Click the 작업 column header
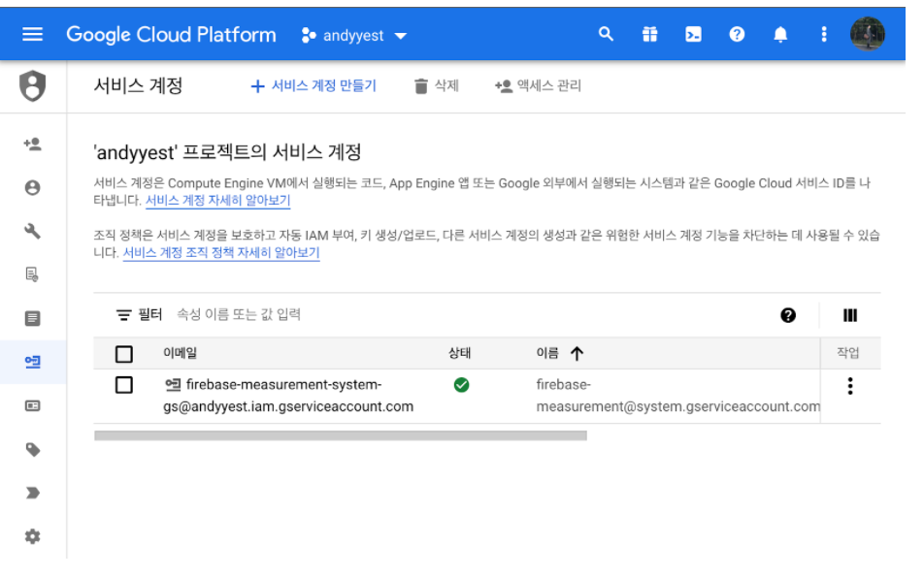924x578 pixels. (x=848, y=353)
